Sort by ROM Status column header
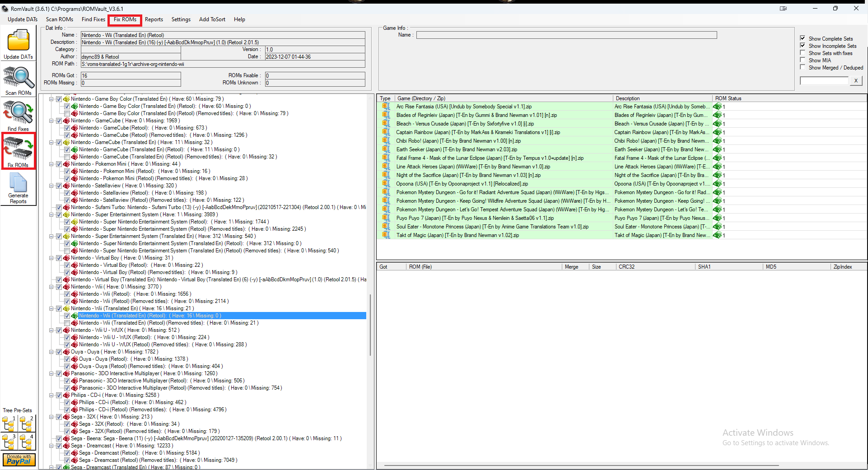 pos(789,98)
